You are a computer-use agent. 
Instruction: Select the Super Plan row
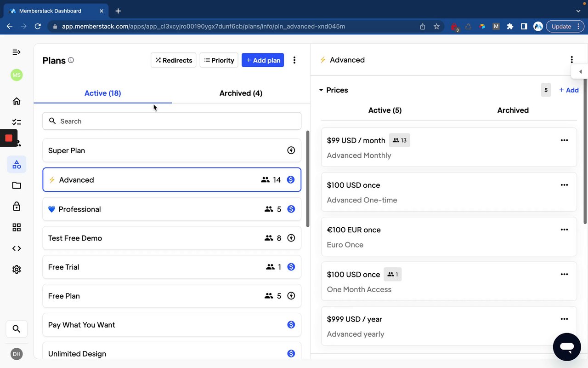pyautogui.click(x=172, y=150)
